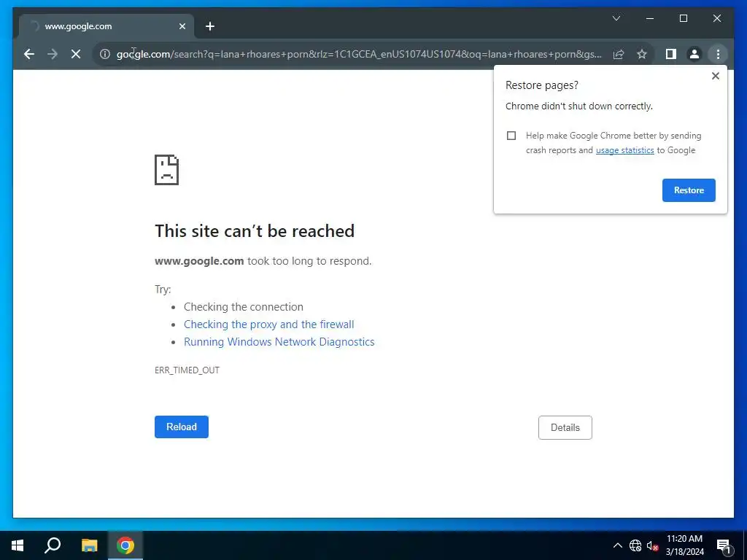Open the usage statistics link
This screenshot has width=747, height=560.
click(x=624, y=150)
